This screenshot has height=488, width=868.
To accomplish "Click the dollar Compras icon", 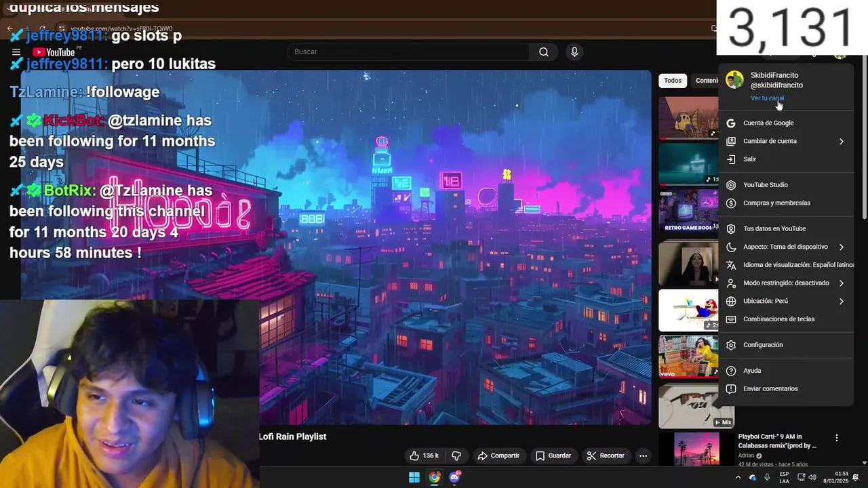I will (731, 203).
